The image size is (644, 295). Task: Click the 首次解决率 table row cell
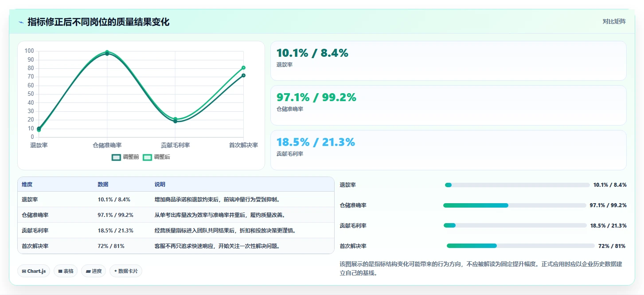point(35,246)
